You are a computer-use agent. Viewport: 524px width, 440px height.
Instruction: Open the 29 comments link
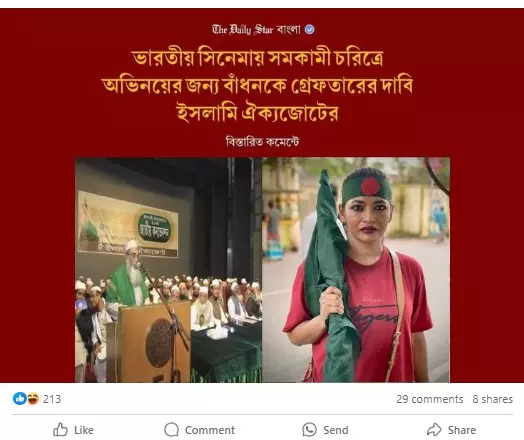coord(430,399)
